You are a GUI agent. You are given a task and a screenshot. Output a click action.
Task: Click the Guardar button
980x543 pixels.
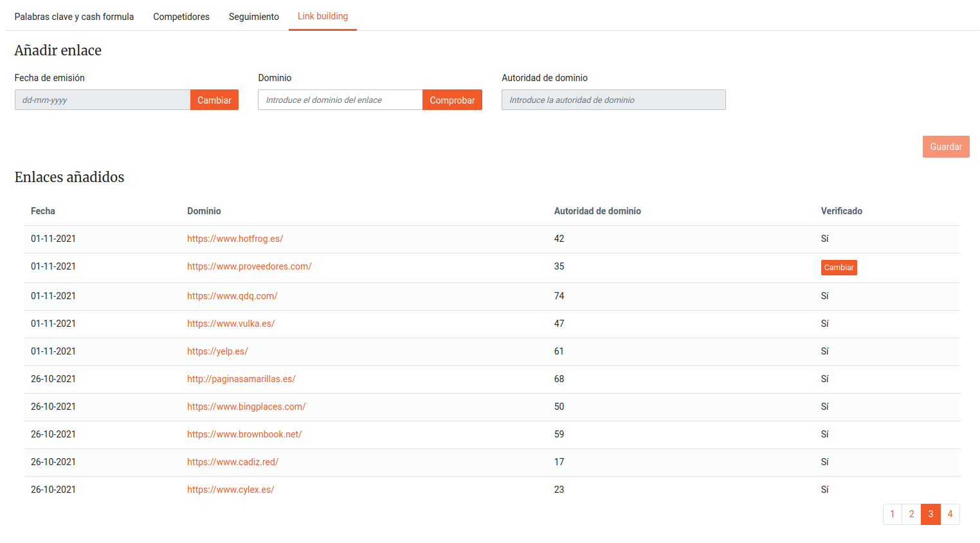point(945,147)
